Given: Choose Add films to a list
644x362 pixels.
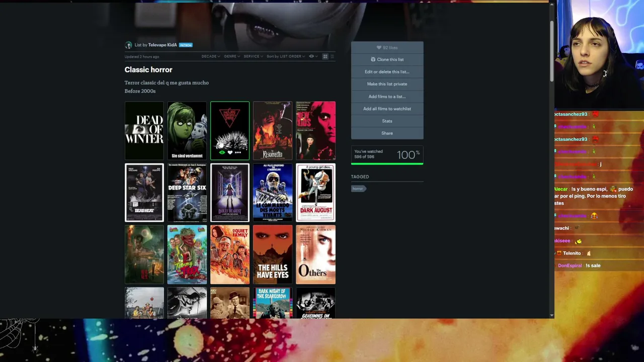Looking at the screenshot, I should click(x=387, y=97).
